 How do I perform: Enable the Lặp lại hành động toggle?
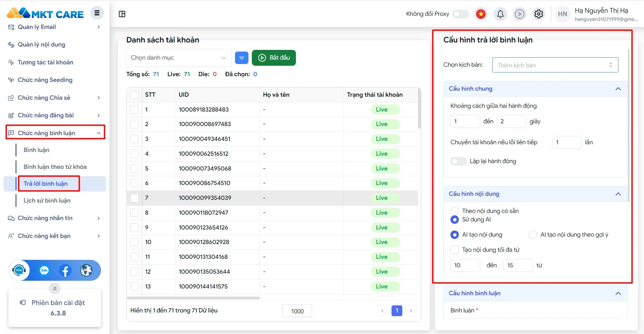458,161
